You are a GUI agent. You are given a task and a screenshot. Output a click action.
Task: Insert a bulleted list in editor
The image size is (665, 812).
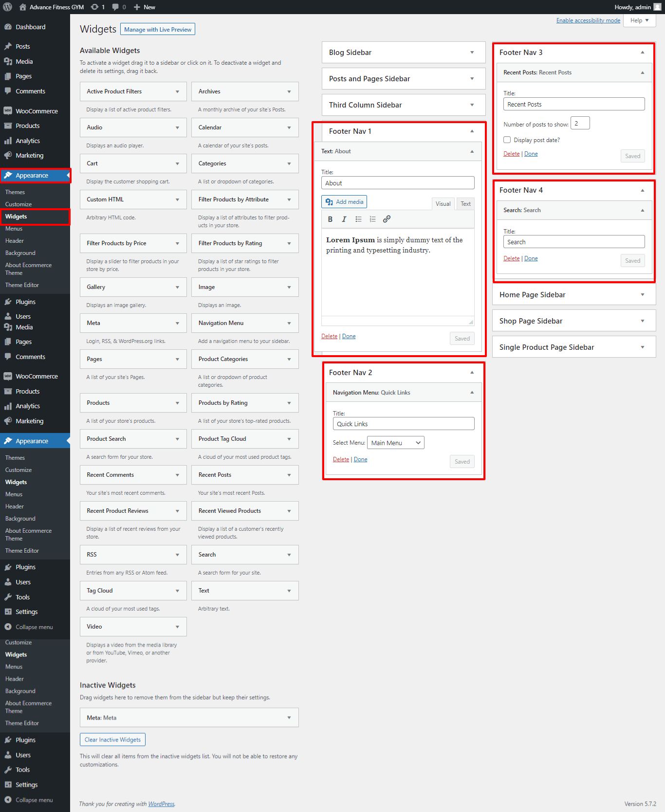point(358,219)
